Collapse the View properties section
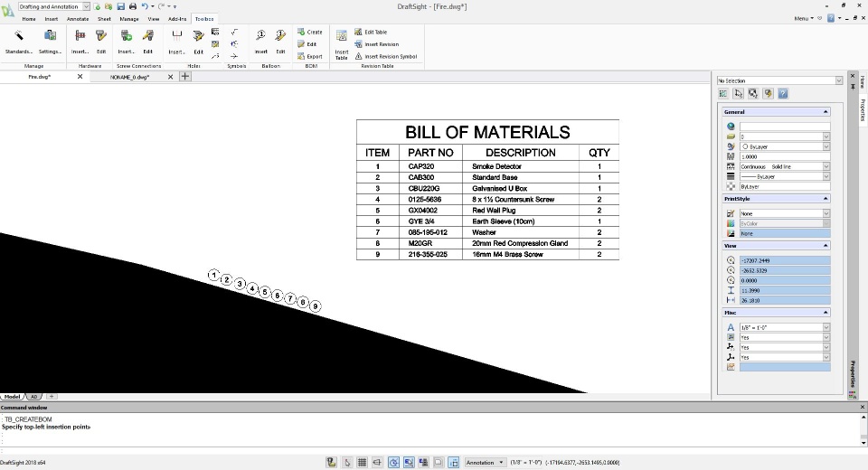 (826, 246)
